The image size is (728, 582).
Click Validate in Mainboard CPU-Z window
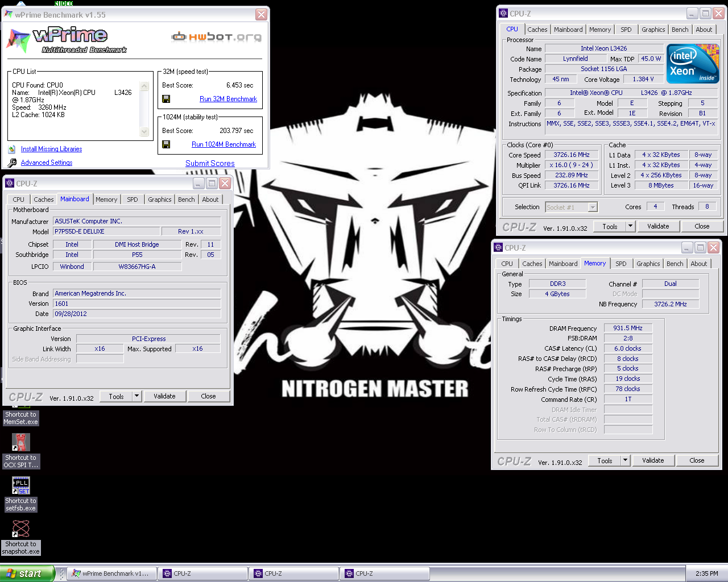tap(164, 396)
